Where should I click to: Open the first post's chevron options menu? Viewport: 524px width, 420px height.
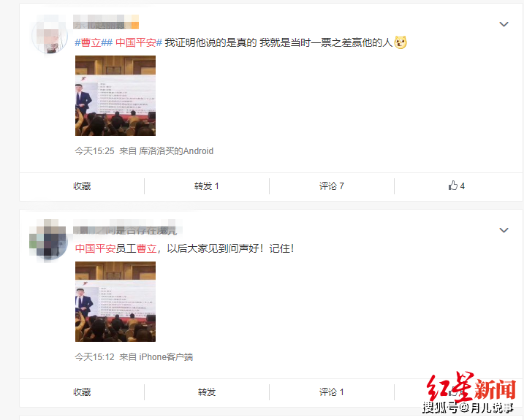pos(504,24)
